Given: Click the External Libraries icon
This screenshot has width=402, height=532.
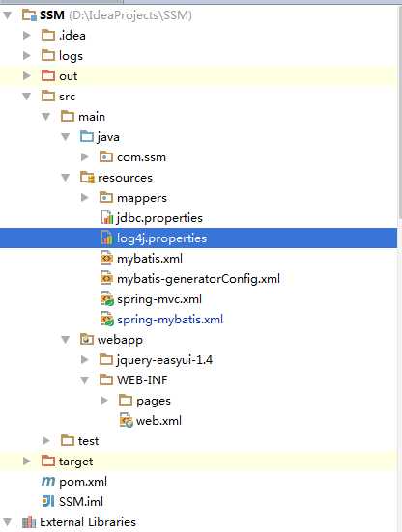Looking at the screenshot, I should 29,521.
